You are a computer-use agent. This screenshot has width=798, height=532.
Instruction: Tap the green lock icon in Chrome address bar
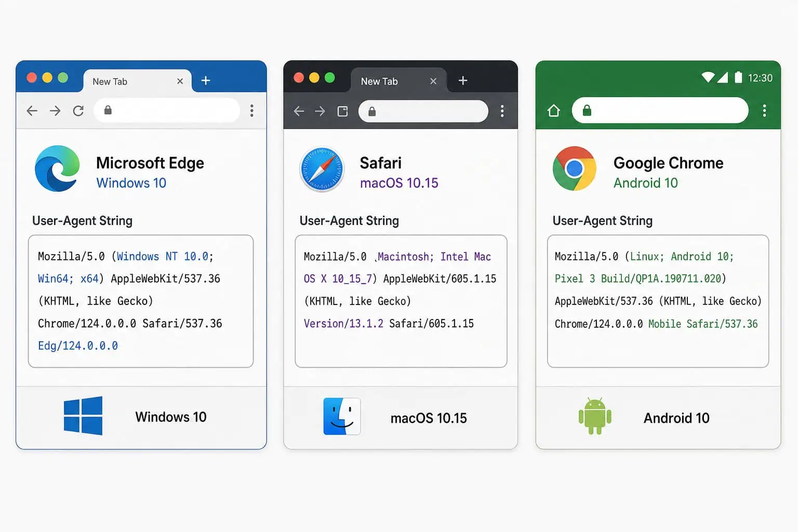[587, 110]
